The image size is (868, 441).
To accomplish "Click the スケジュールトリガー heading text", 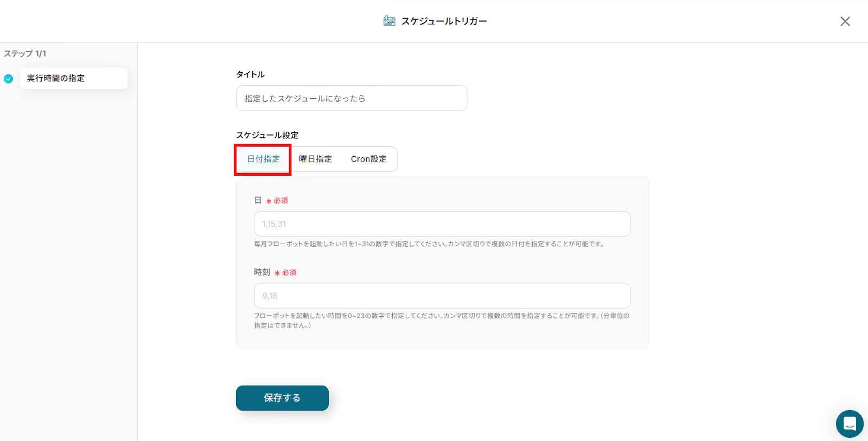I will tap(444, 21).
